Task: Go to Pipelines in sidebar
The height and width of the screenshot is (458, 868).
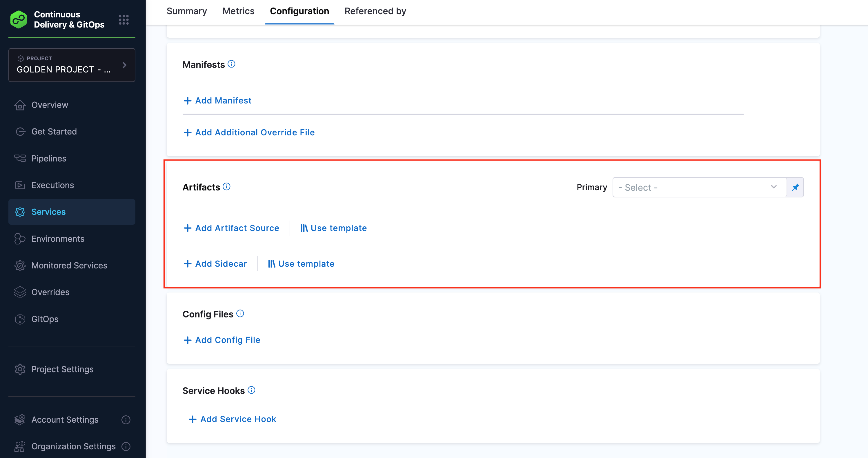Action: pos(49,158)
